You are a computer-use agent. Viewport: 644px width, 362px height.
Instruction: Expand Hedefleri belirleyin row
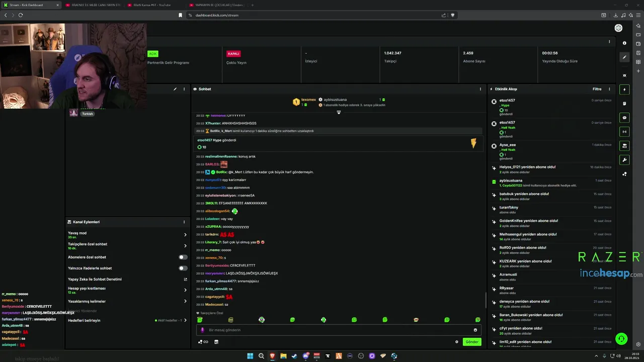(127, 320)
